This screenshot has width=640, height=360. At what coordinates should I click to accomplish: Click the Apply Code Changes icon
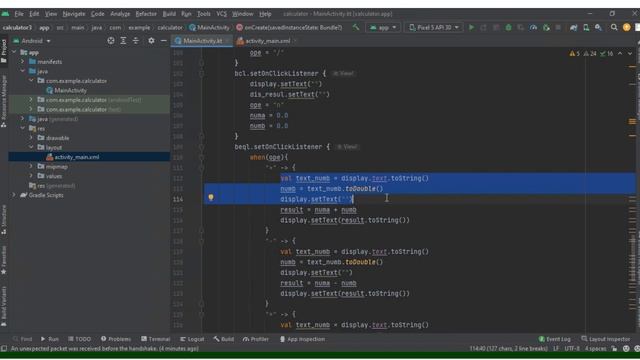(496, 27)
